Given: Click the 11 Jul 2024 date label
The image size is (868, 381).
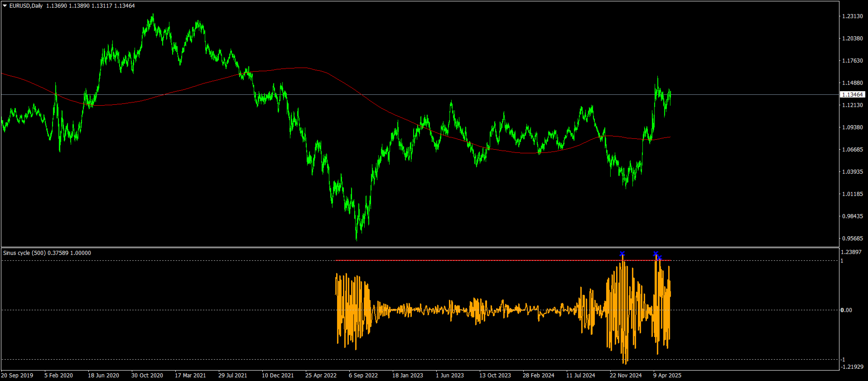Looking at the screenshot, I should (x=581, y=376).
